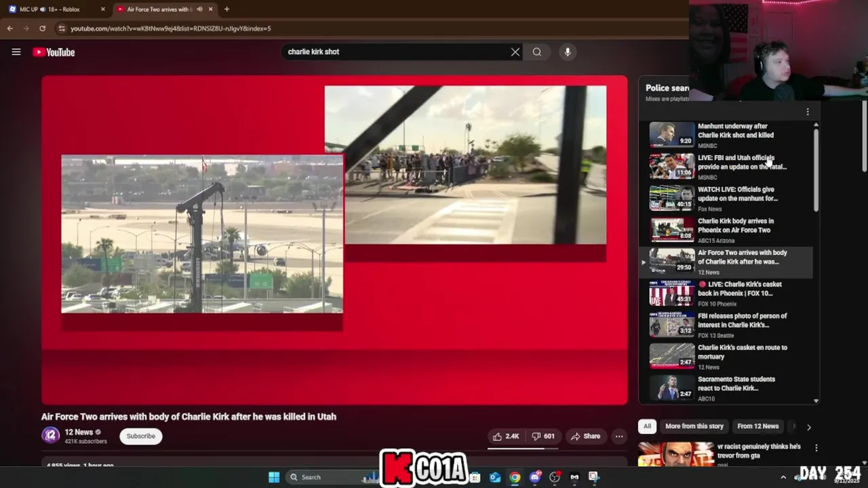This screenshot has height=488, width=868.
Task: Click the main video player
Action: point(334,240)
